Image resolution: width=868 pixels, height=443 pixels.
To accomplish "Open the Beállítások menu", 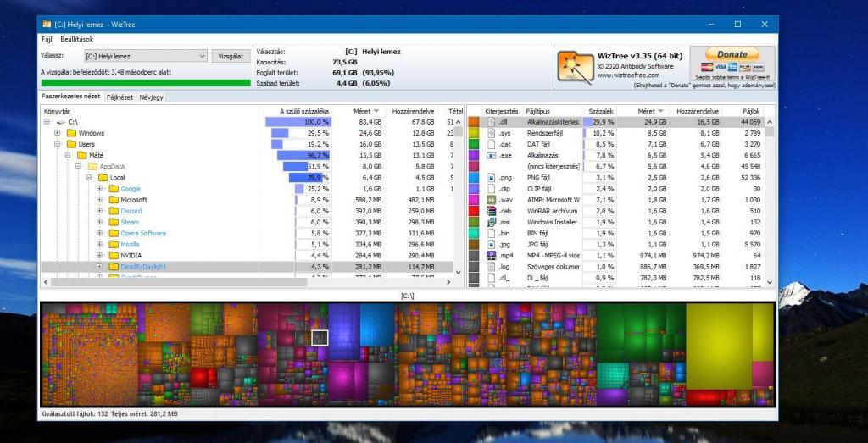I will (x=76, y=39).
